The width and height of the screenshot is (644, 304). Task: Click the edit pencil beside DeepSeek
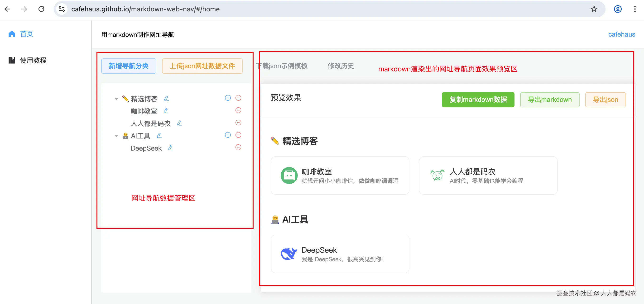click(170, 148)
